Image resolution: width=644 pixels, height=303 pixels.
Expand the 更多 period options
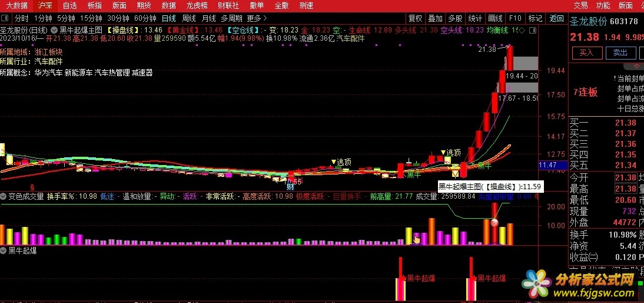coord(257,18)
